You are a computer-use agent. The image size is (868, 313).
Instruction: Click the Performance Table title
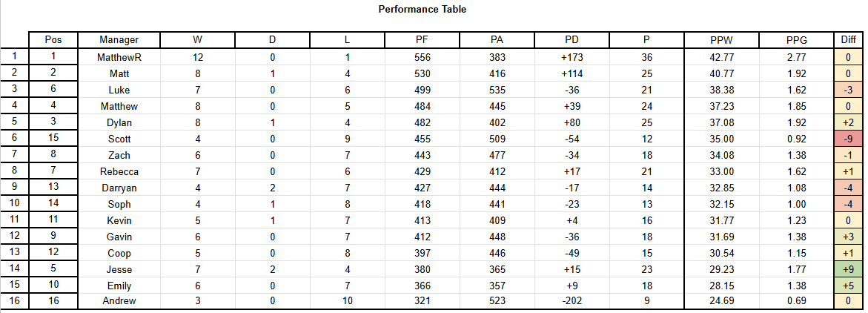423,10
